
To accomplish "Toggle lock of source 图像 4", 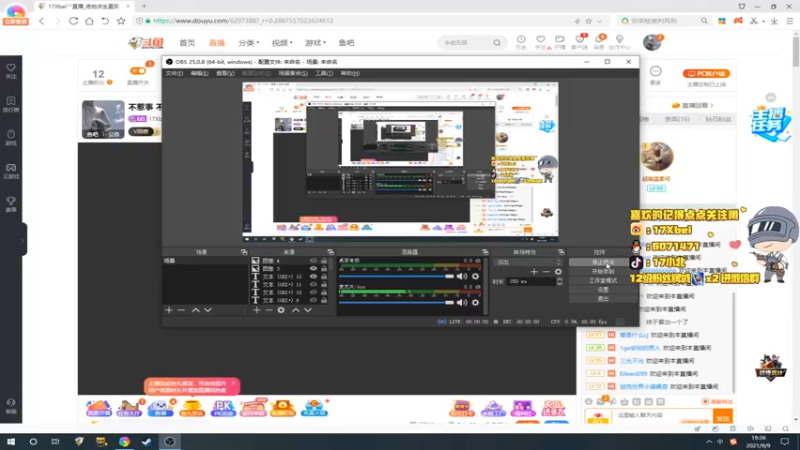I will click(x=324, y=261).
